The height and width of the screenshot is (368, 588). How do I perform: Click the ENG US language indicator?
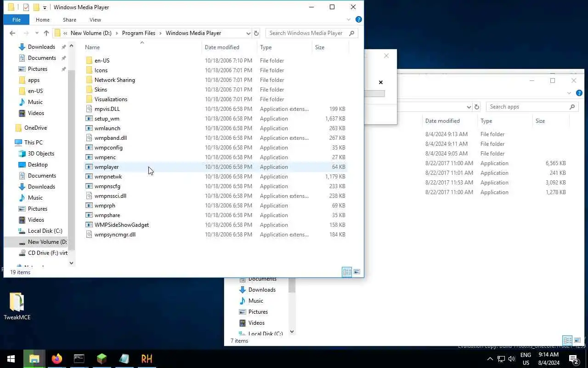[526, 359]
